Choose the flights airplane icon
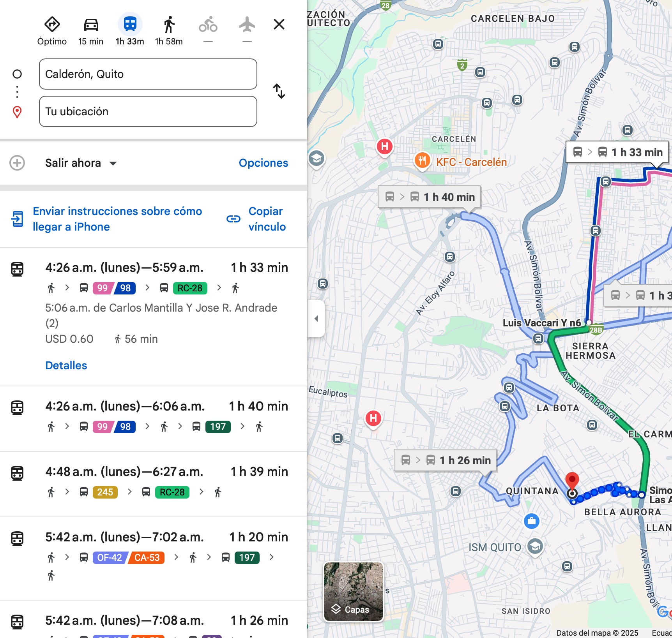 point(247,25)
